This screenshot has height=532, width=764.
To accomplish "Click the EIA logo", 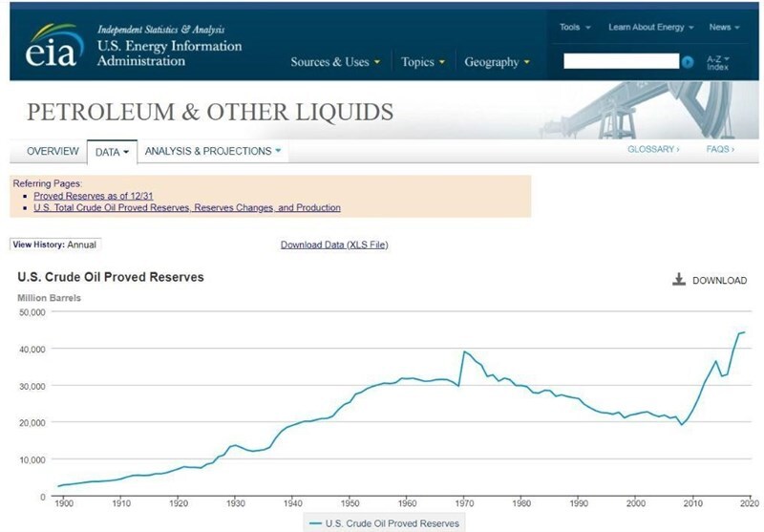I will tap(54, 46).
